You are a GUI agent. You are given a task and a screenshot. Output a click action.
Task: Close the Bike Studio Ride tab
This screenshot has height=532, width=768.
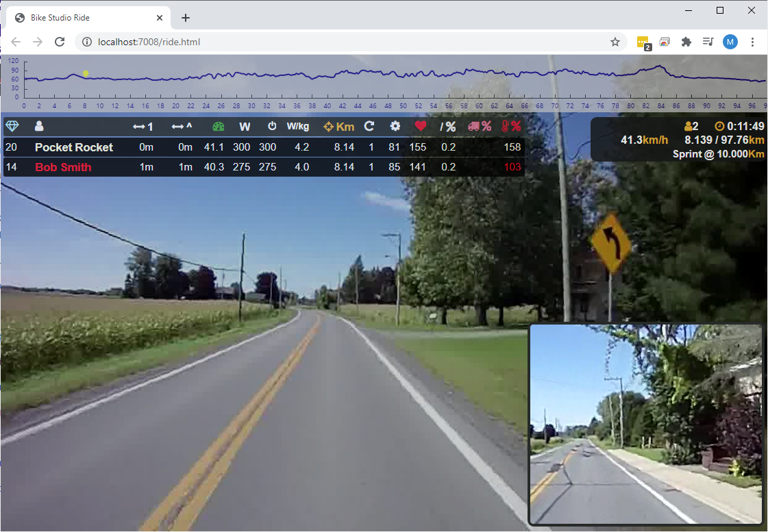pyautogui.click(x=160, y=18)
